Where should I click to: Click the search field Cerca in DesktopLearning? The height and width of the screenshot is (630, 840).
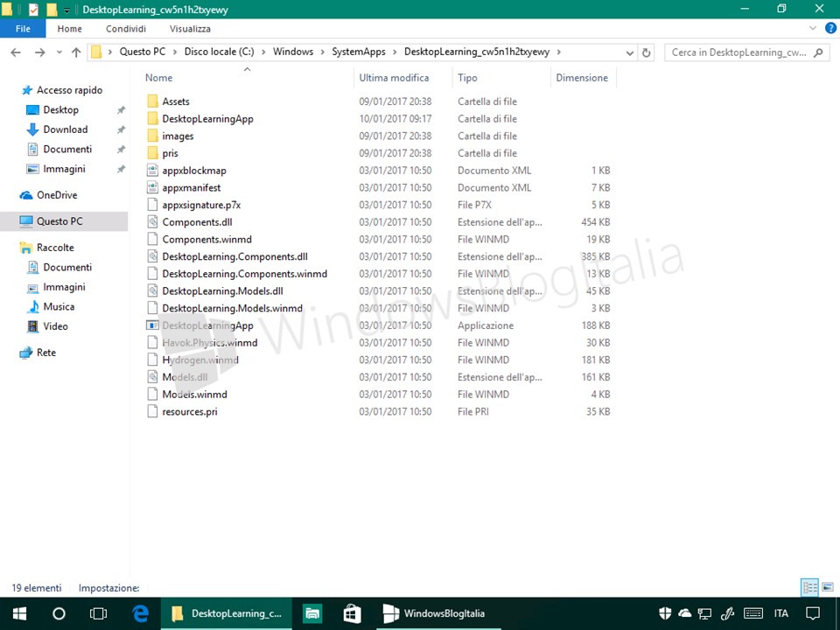click(x=745, y=52)
